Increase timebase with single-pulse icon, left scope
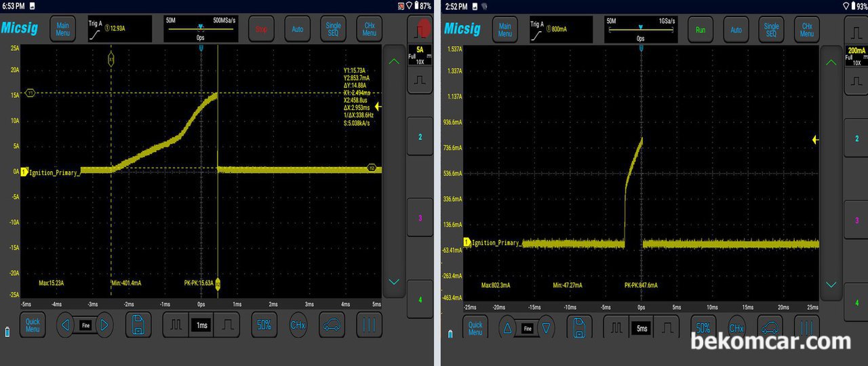Screen dimensions: 868x366 (x=226, y=325)
